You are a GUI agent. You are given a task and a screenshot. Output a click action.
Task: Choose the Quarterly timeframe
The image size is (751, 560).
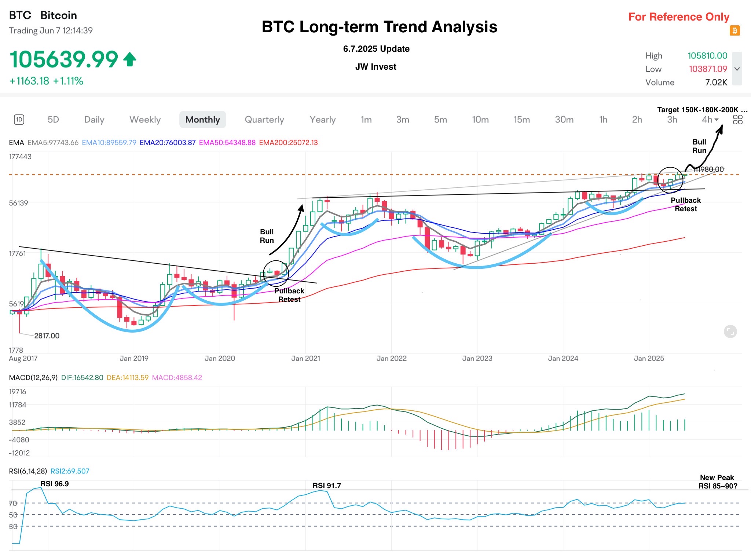pos(264,120)
